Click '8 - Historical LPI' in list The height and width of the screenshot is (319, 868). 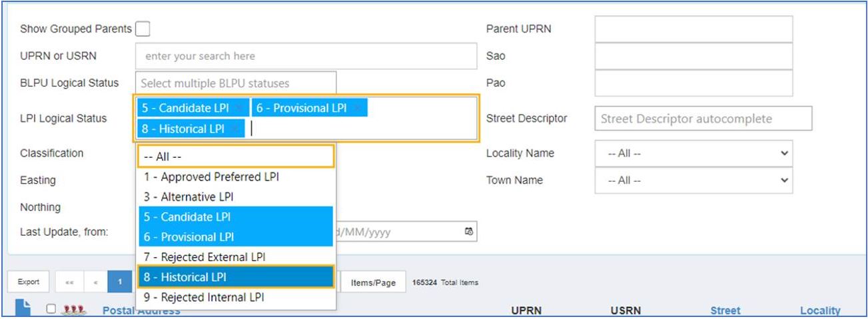235,276
